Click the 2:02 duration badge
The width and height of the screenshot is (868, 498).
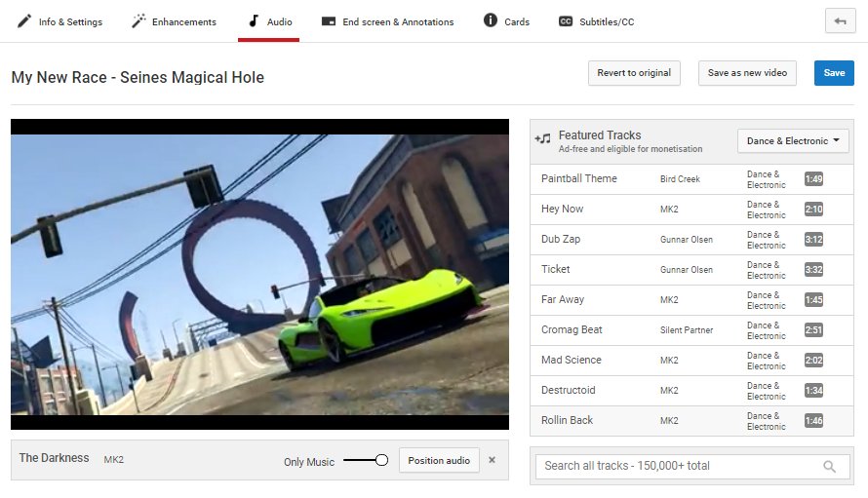pyautogui.click(x=813, y=361)
